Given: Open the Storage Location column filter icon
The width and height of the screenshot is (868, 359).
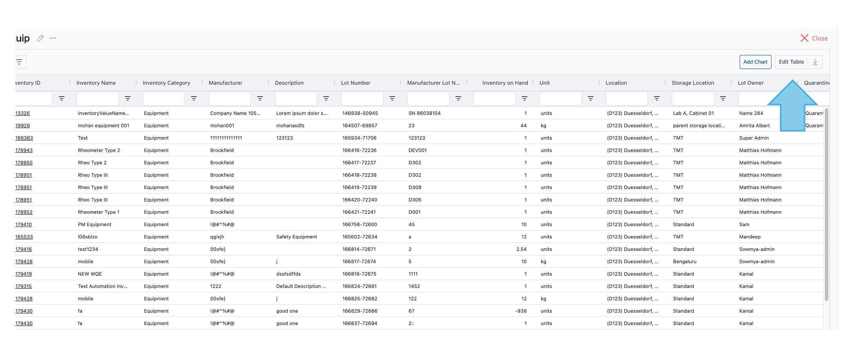Looking at the screenshot, I should click(x=723, y=98).
